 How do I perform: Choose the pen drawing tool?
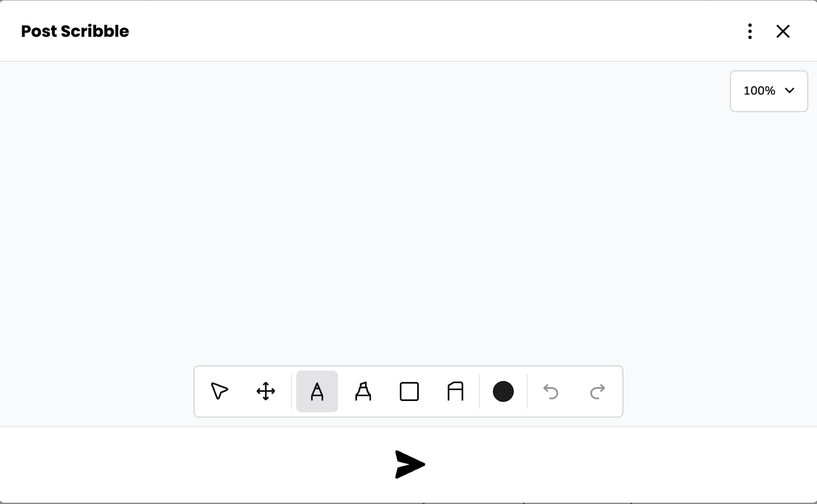pyautogui.click(x=317, y=391)
